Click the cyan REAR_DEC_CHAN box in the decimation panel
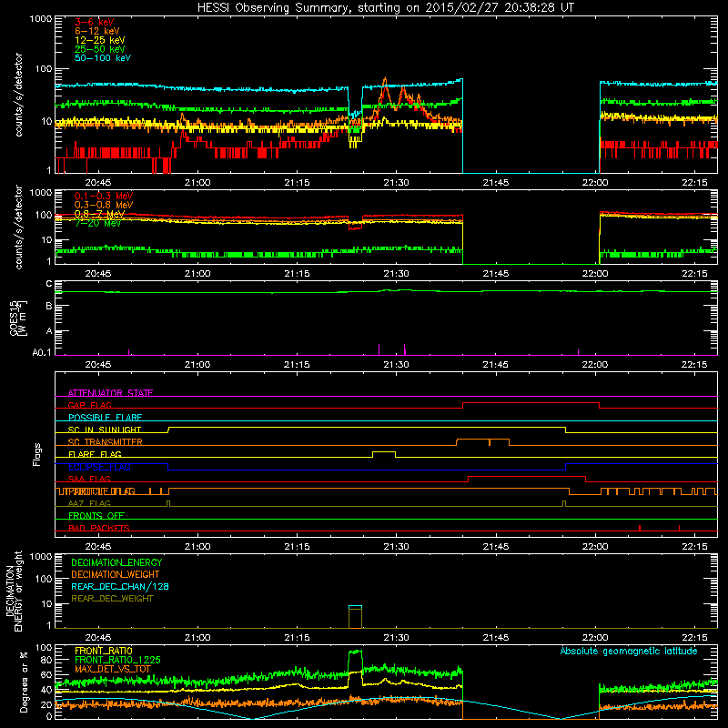Screen dimensions: 728x728 (x=355, y=607)
